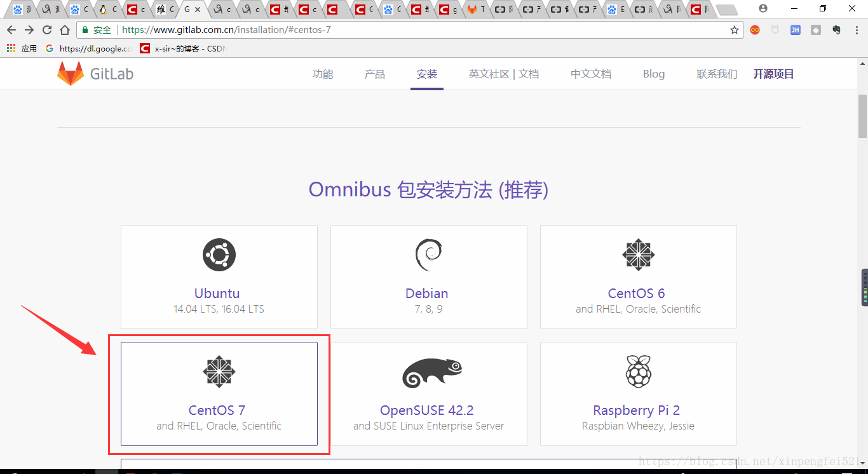Click the OpenSUSE chameleon logo
Screen dimensions: 868x474
(x=432, y=373)
